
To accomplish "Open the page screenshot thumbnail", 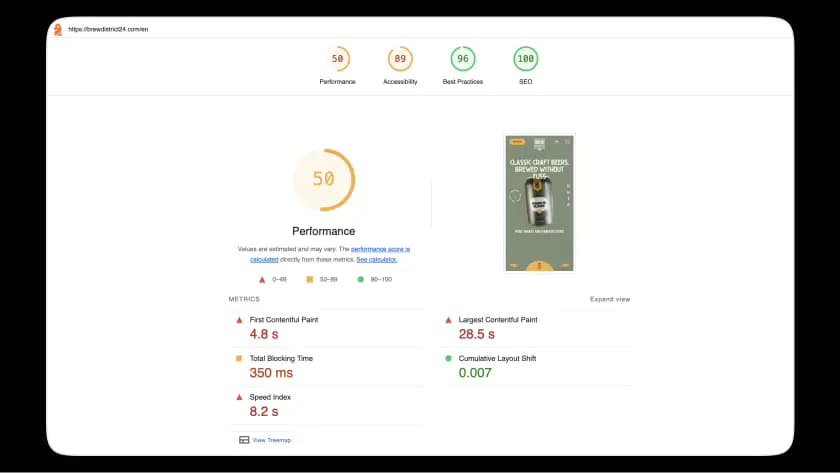I will click(539, 203).
